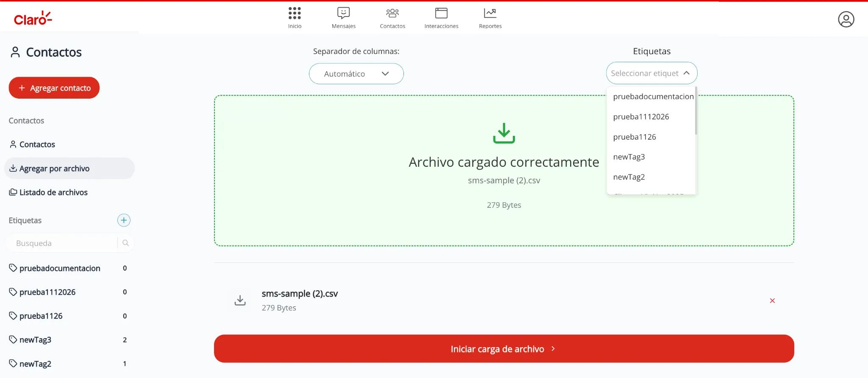Open the Interacciones window icon
This screenshot has width=868, height=378.
(441, 14)
